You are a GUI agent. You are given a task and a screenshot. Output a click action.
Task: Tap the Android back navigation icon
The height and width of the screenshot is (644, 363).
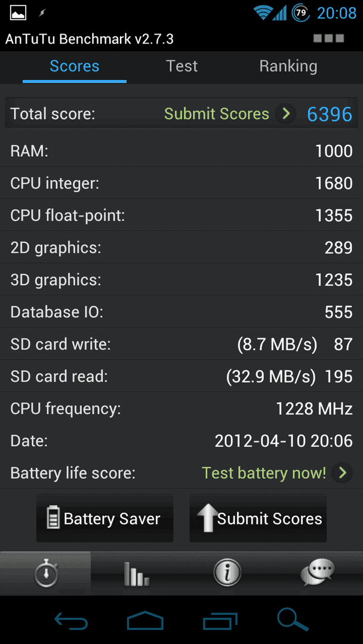click(x=70, y=620)
